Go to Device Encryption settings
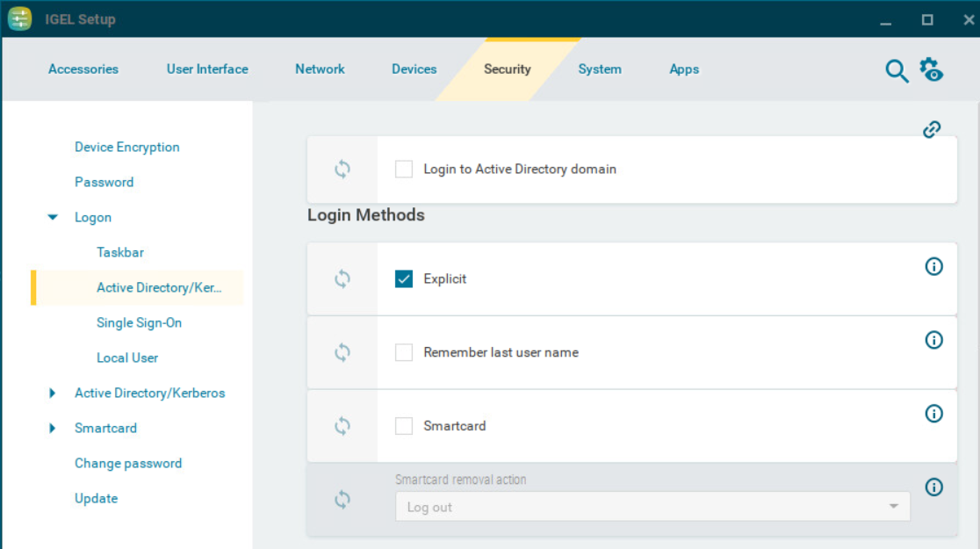980x549 pixels. point(127,148)
